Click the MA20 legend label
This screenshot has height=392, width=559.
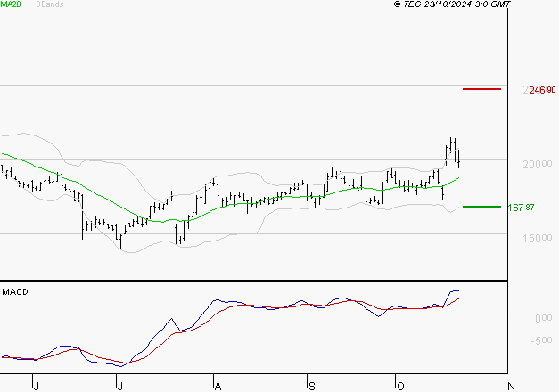pyautogui.click(x=11, y=4)
